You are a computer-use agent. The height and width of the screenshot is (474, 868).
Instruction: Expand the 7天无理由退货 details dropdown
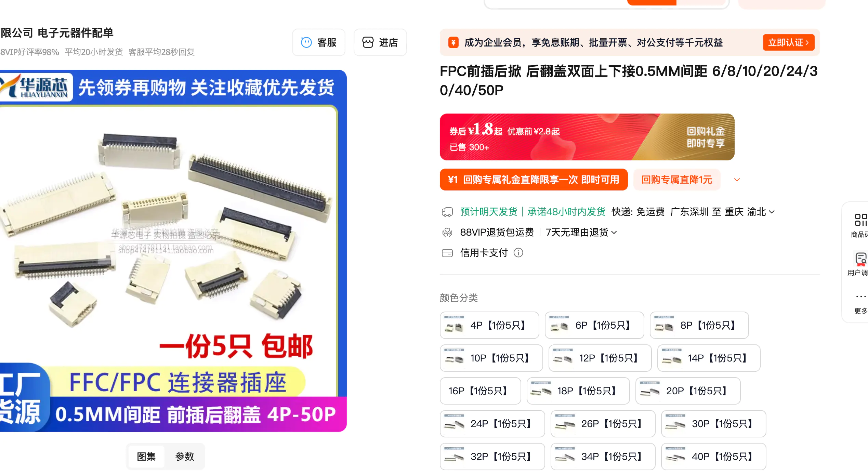point(581,233)
